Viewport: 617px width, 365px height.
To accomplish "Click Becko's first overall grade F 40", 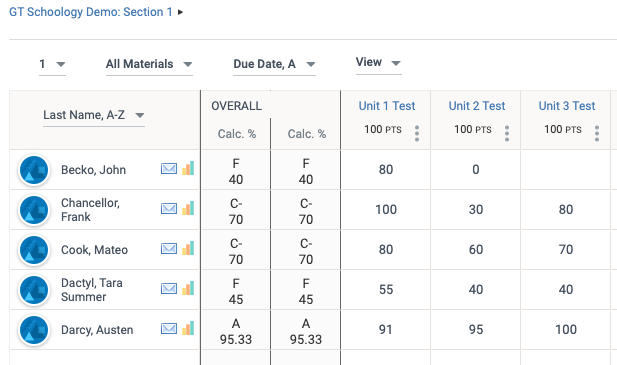I will 236,171.
